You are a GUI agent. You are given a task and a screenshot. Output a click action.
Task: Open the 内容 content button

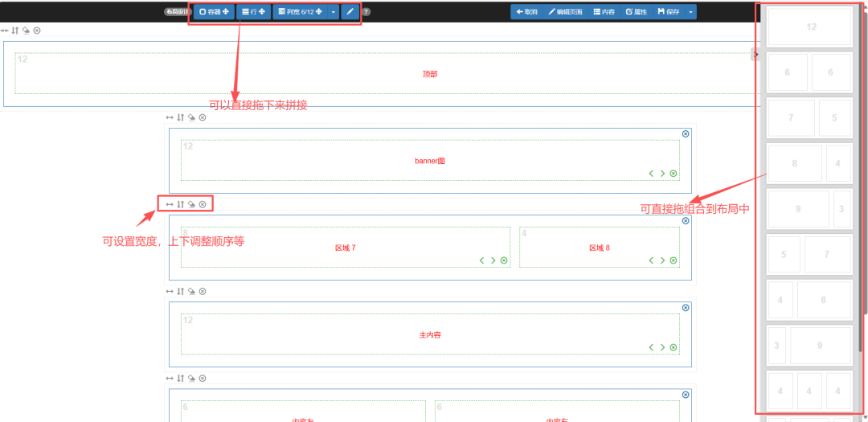coord(604,11)
